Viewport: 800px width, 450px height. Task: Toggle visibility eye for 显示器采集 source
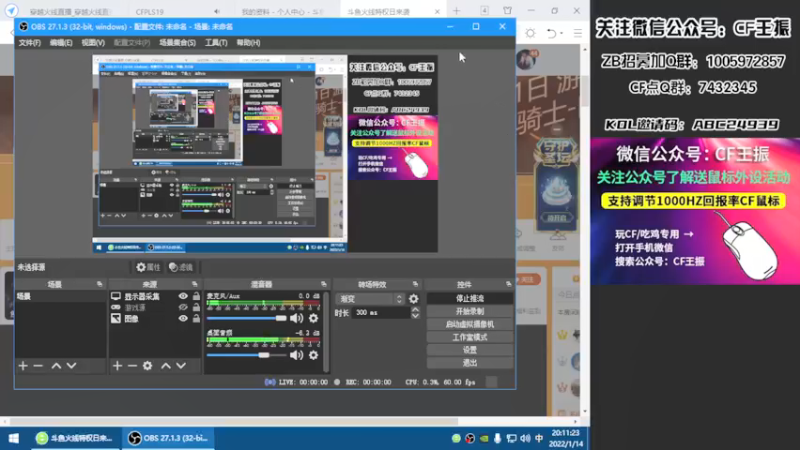pos(183,296)
